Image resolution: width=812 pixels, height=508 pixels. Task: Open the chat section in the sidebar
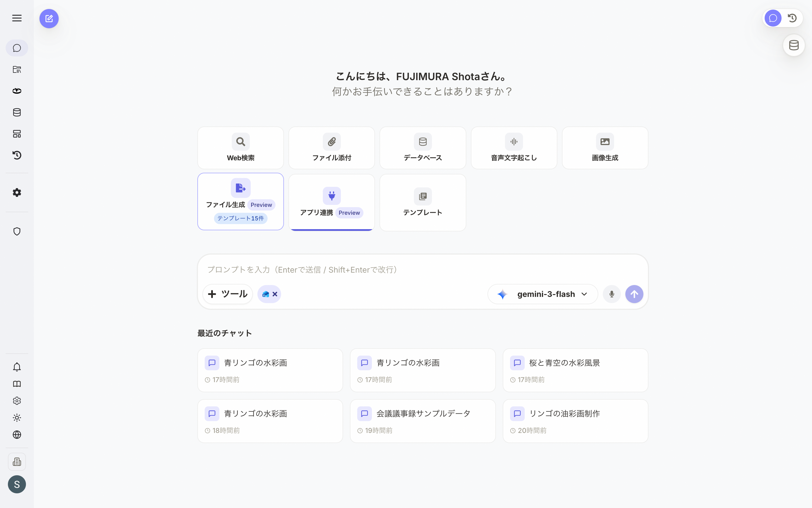(x=17, y=48)
